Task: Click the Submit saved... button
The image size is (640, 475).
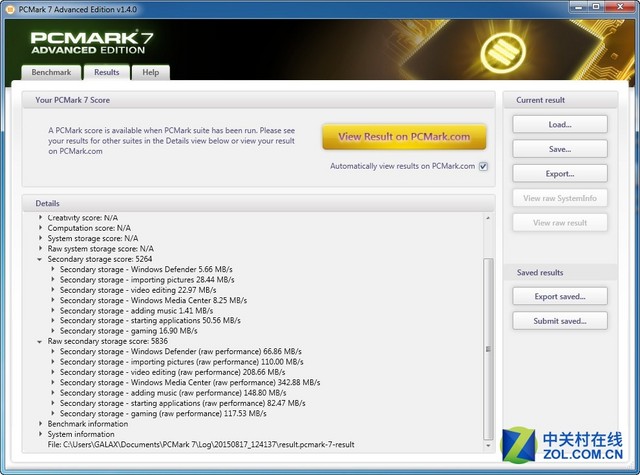Action: 560,321
